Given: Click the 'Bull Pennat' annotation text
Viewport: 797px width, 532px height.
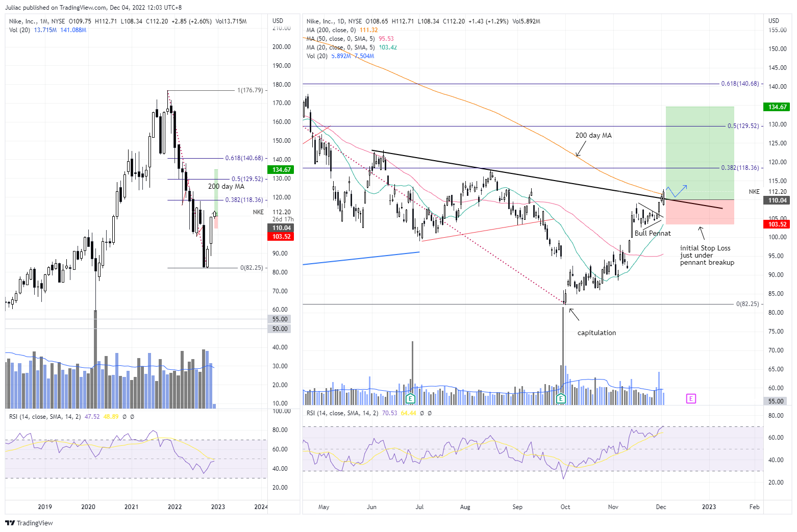Looking at the screenshot, I should tap(653, 233).
